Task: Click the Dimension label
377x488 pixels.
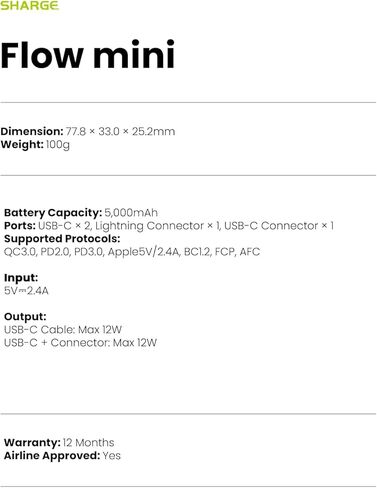Action: tap(32, 131)
